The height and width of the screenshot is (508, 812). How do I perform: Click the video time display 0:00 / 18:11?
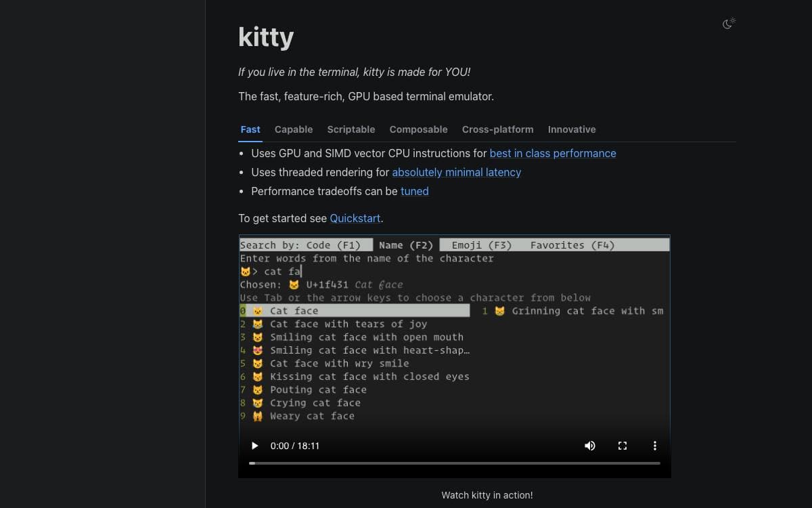point(295,446)
